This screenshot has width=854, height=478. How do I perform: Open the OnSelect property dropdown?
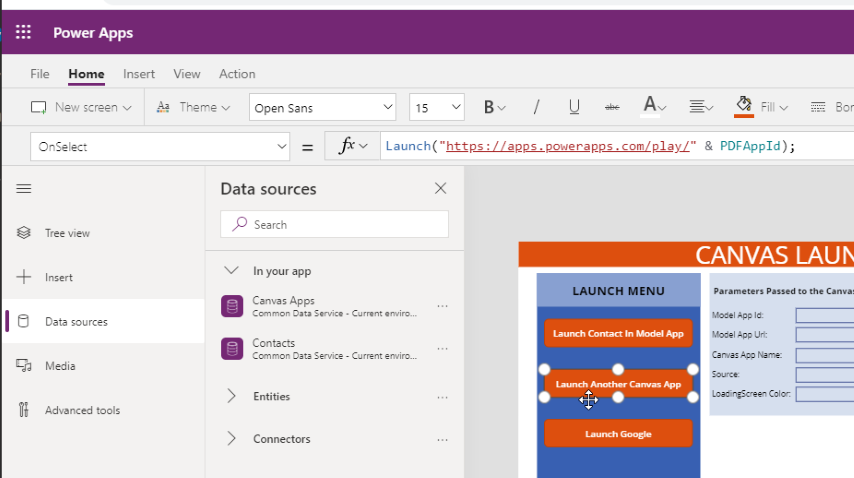coord(160,146)
